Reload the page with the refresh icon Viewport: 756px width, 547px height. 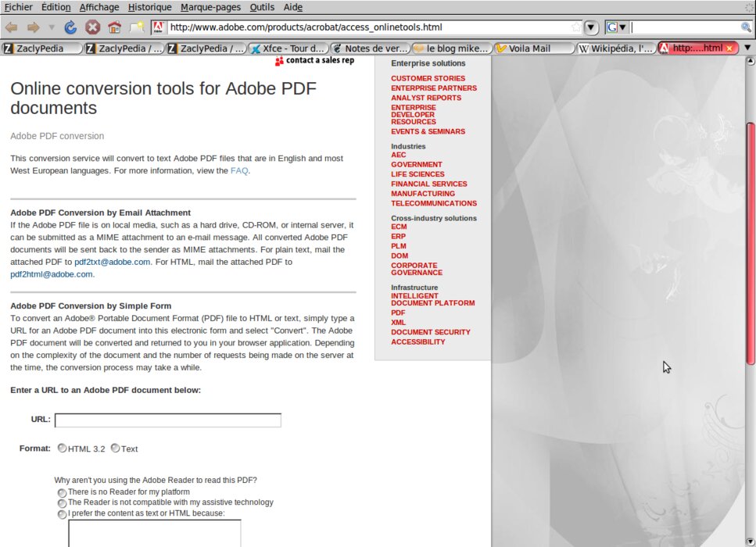pyautogui.click(x=70, y=27)
